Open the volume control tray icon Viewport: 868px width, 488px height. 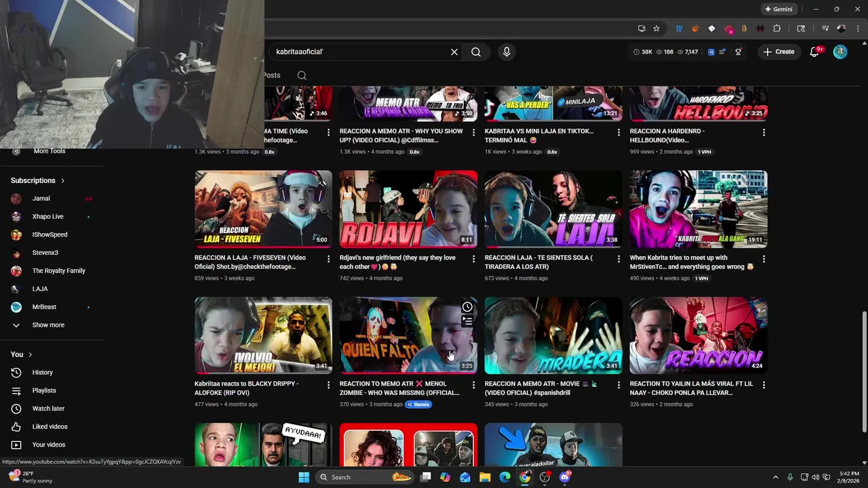pos(815,477)
